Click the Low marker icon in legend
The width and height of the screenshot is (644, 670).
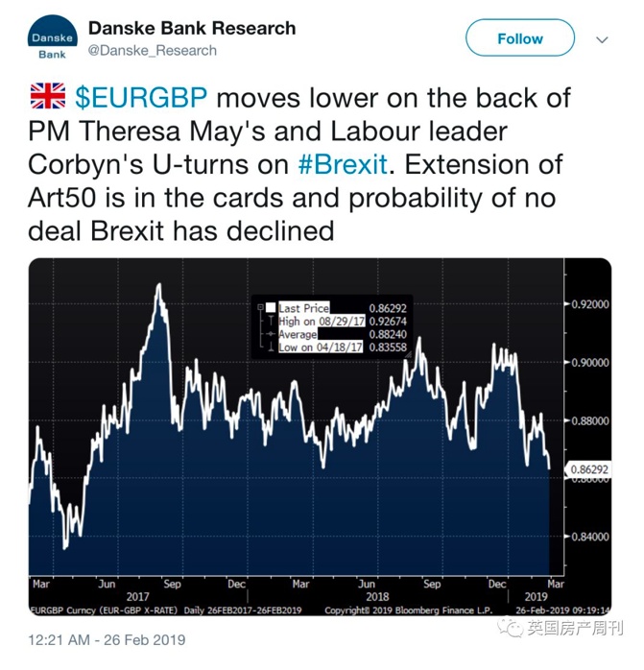click(x=272, y=346)
